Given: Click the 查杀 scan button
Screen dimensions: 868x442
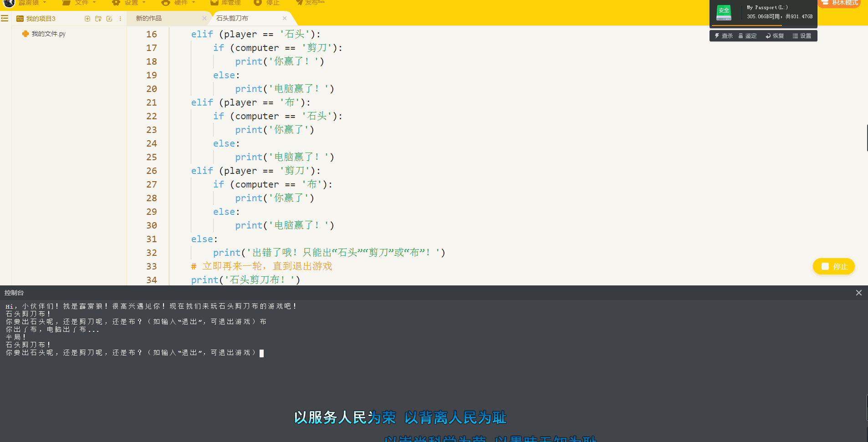Looking at the screenshot, I should 724,36.
